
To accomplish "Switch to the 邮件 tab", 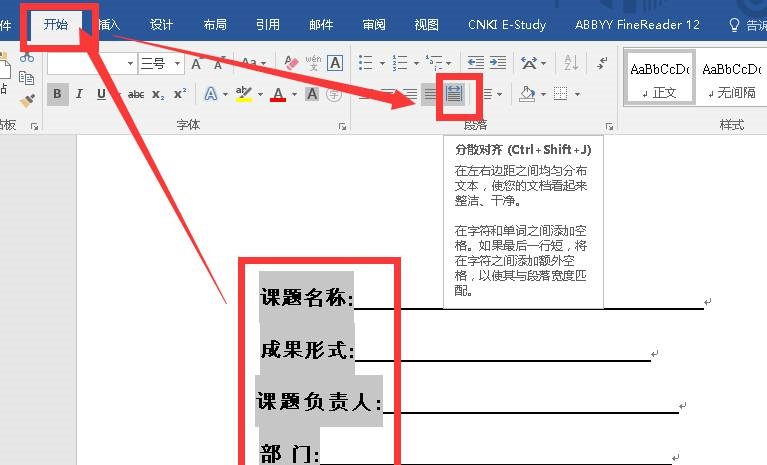I will click(321, 24).
